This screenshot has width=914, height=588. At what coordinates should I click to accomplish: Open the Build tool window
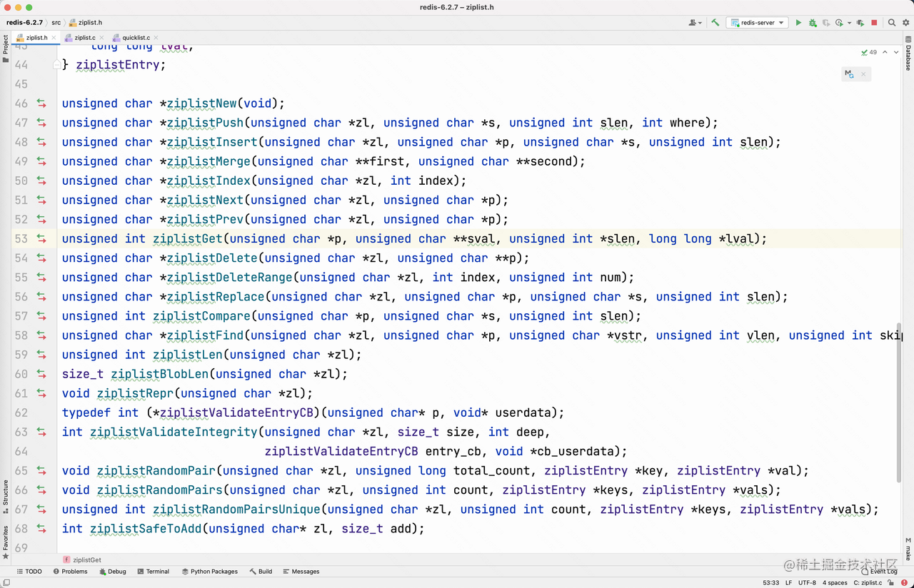click(x=261, y=572)
